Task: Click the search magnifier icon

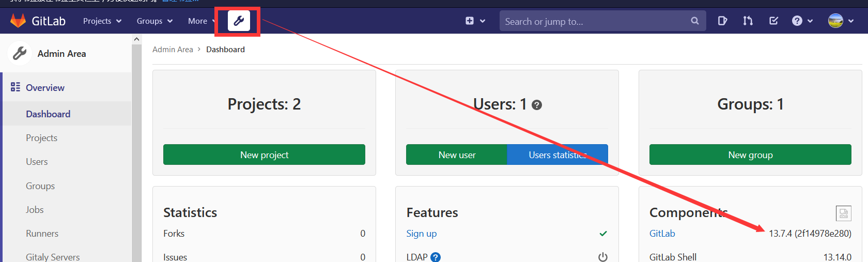Action: click(695, 21)
